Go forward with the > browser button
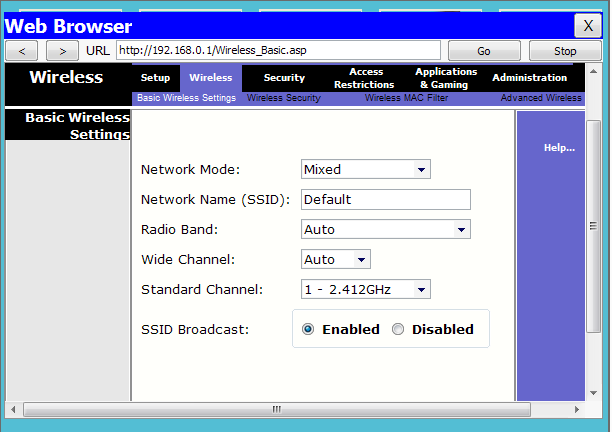 tap(62, 51)
